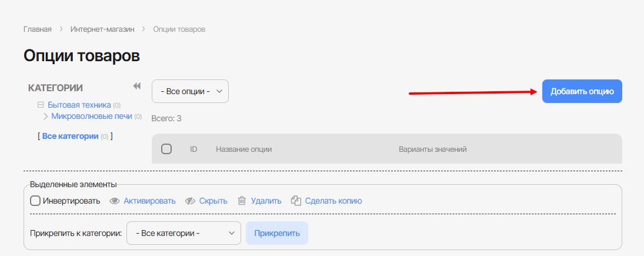Open the Все категории attach dropdown
644x256 pixels.
[x=184, y=233]
